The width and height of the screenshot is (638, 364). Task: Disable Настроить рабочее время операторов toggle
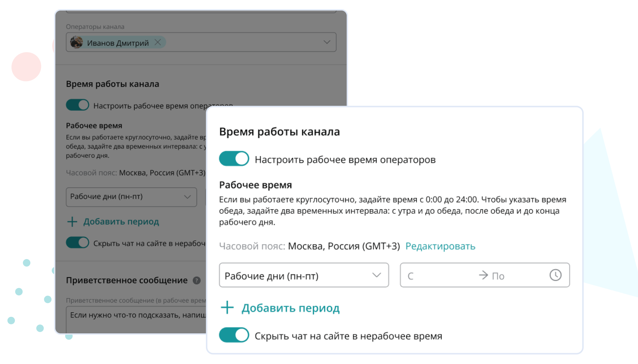[x=234, y=158]
